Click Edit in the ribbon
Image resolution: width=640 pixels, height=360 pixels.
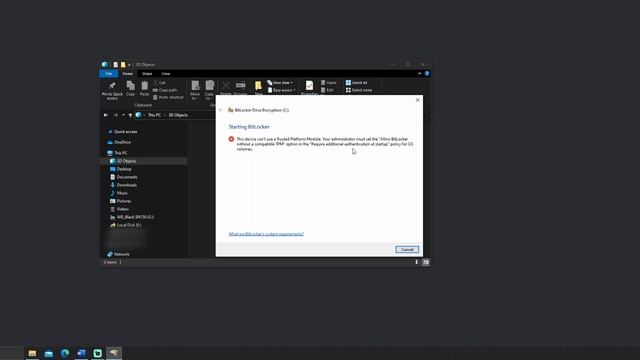coord(327,90)
